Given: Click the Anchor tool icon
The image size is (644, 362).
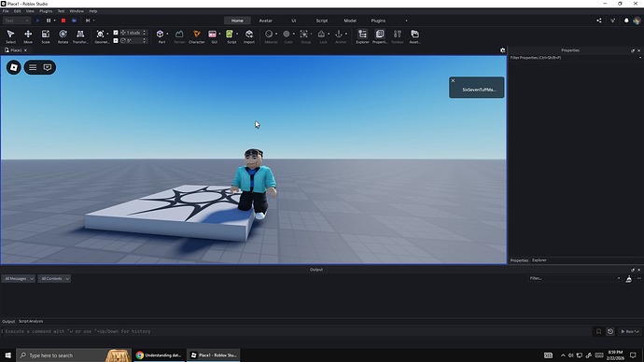Looking at the screenshot, I should pos(339,35).
